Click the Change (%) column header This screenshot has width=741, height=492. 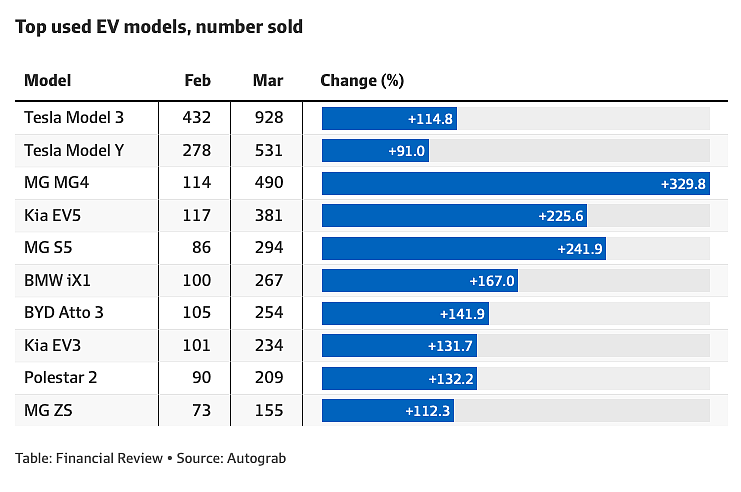point(362,80)
